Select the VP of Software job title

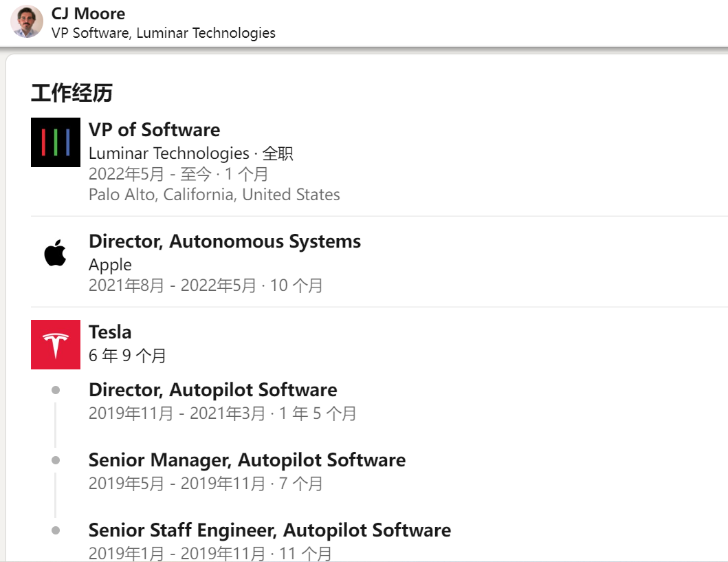click(154, 130)
